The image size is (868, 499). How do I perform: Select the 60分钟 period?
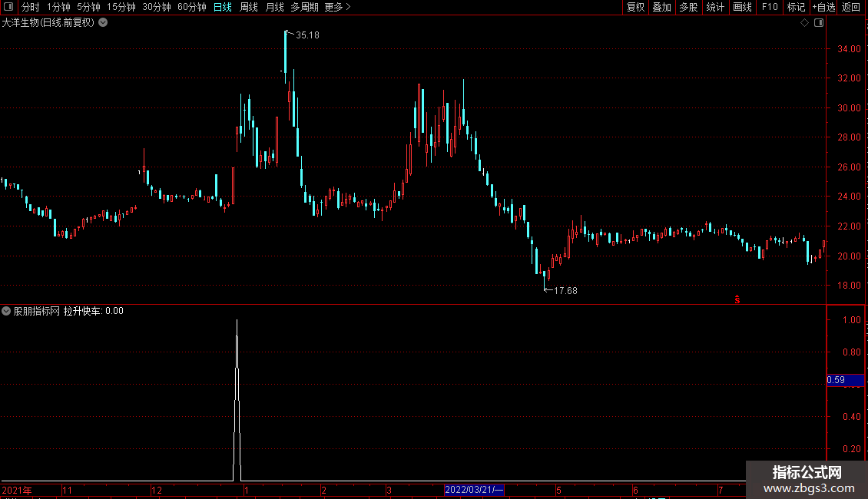[x=191, y=7]
